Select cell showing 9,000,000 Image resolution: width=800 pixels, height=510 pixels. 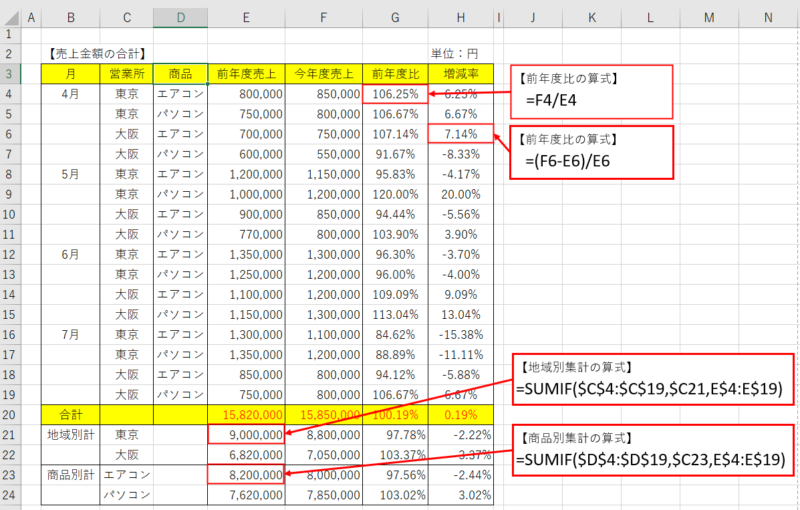tap(246, 435)
